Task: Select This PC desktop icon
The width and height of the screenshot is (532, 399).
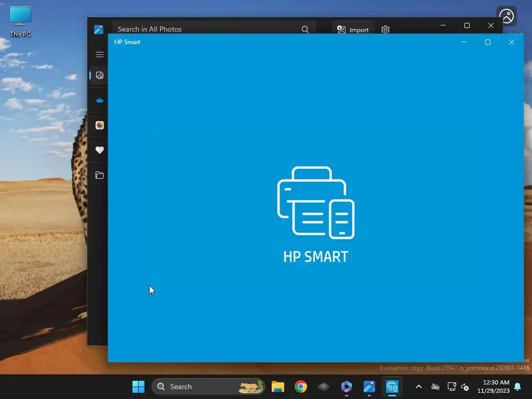Action: coord(20,22)
